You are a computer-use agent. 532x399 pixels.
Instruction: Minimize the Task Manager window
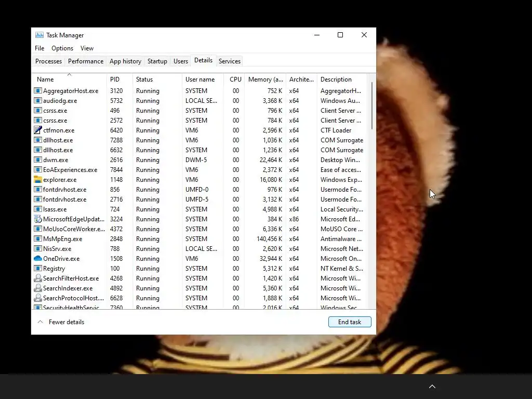(317, 35)
